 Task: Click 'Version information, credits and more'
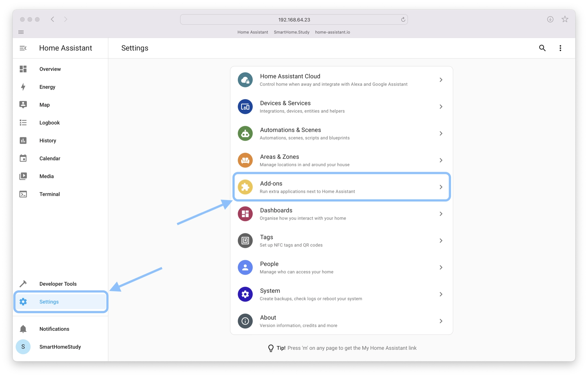click(298, 325)
